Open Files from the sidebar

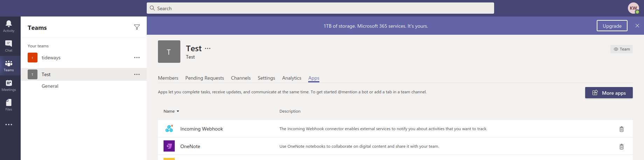9,105
